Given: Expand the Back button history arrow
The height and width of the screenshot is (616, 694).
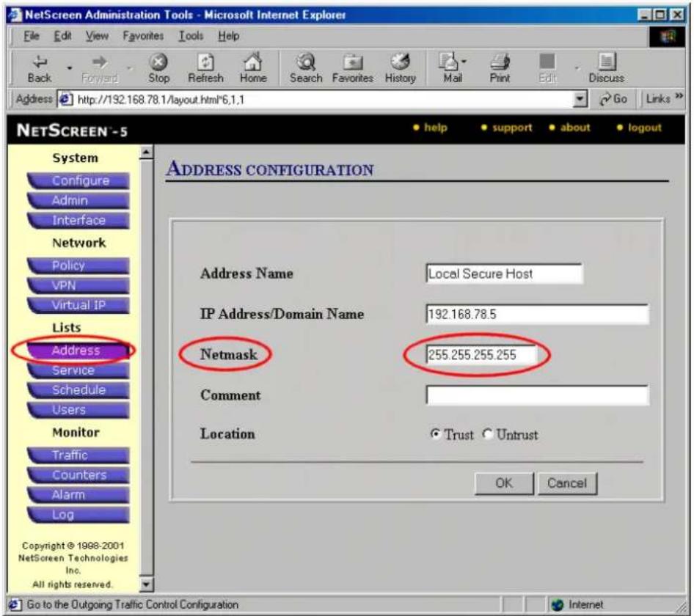Looking at the screenshot, I should [x=70, y=68].
